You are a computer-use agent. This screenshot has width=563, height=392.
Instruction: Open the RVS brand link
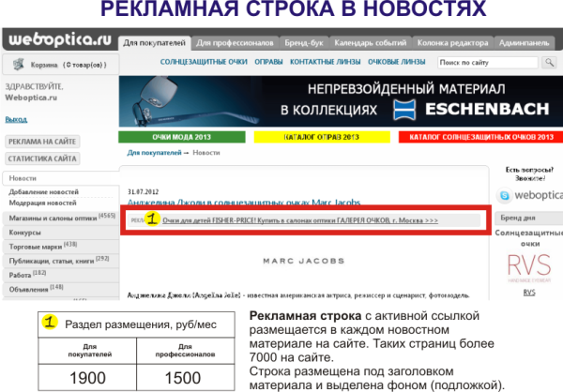pos(529,293)
